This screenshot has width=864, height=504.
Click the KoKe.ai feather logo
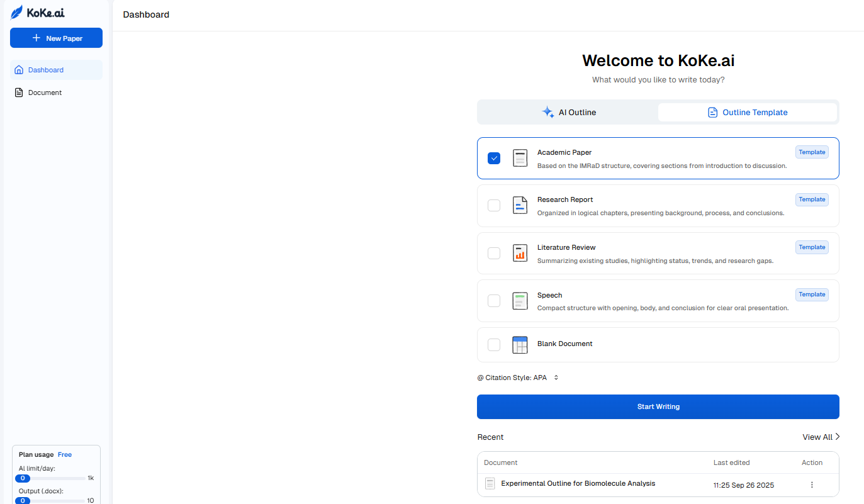(17, 12)
